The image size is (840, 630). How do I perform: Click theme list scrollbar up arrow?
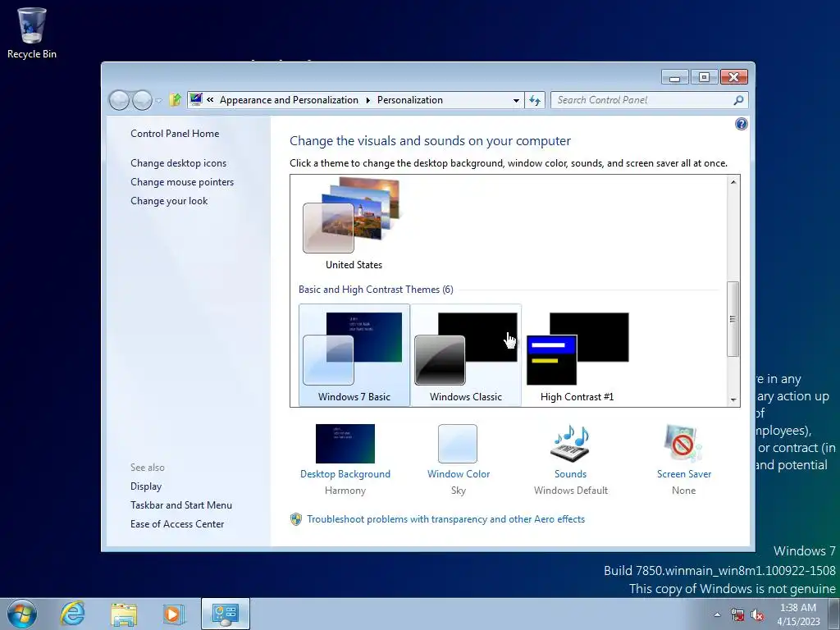tap(733, 182)
